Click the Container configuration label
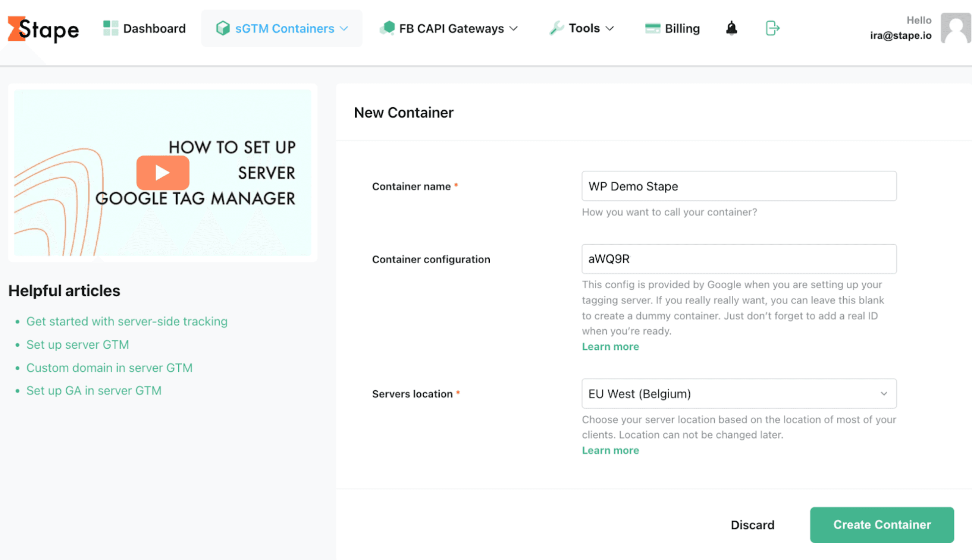 tap(431, 259)
